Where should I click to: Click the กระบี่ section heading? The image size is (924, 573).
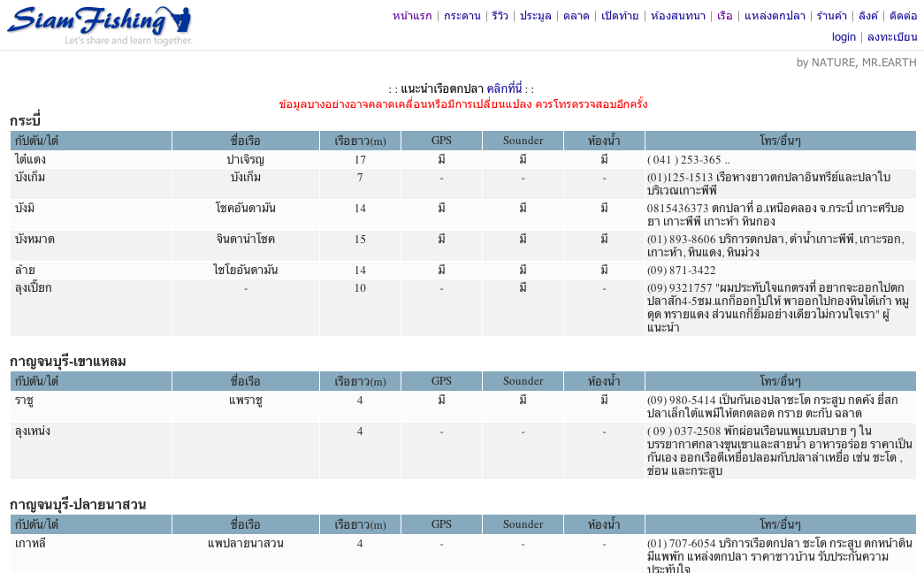tap(26, 120)
